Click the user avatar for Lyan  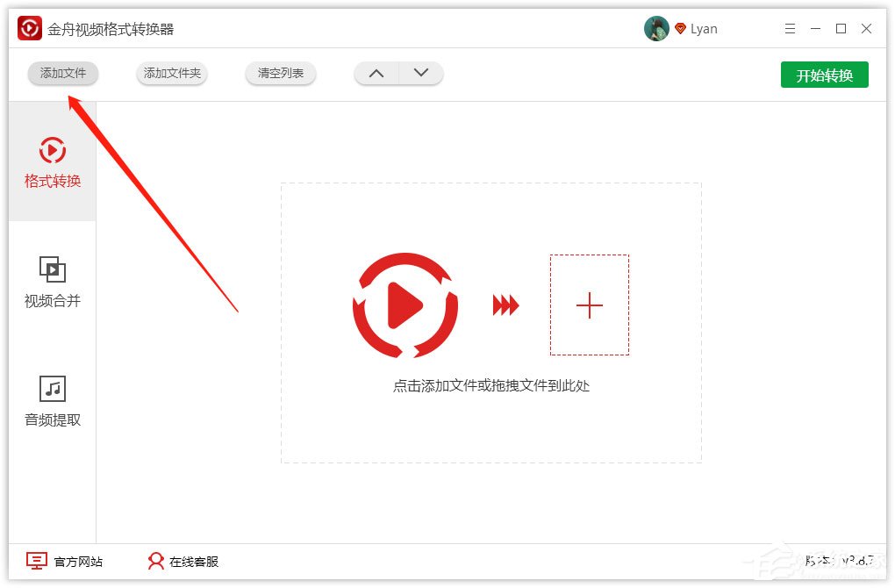(656, 27)
